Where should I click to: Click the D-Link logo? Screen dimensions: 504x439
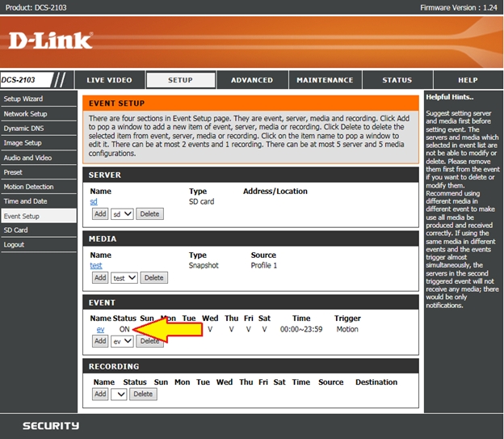tap(52, 40)
